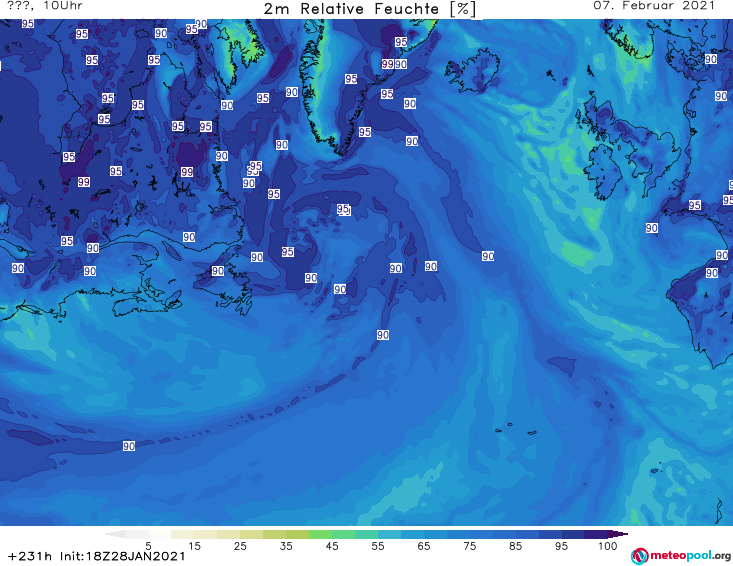Click the '65' tick label on color scale
The width and height of the screenshot is (733, 566).
(424, 546)
